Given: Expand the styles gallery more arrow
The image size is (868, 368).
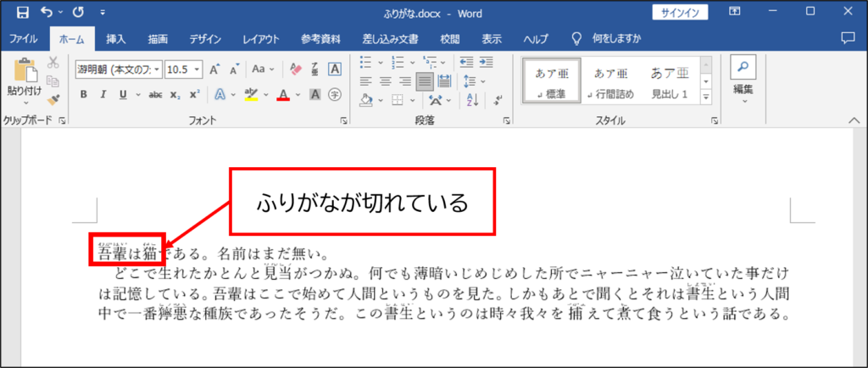Looking at the screenshot, I should [706, 97].
